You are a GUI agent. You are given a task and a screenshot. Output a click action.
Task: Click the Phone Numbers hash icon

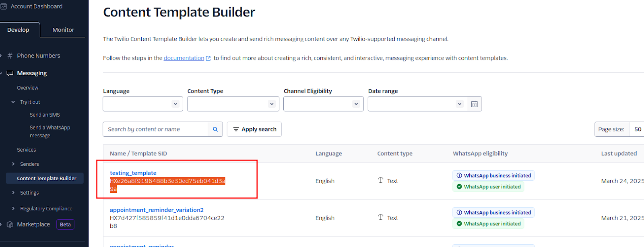coord(10,56)
